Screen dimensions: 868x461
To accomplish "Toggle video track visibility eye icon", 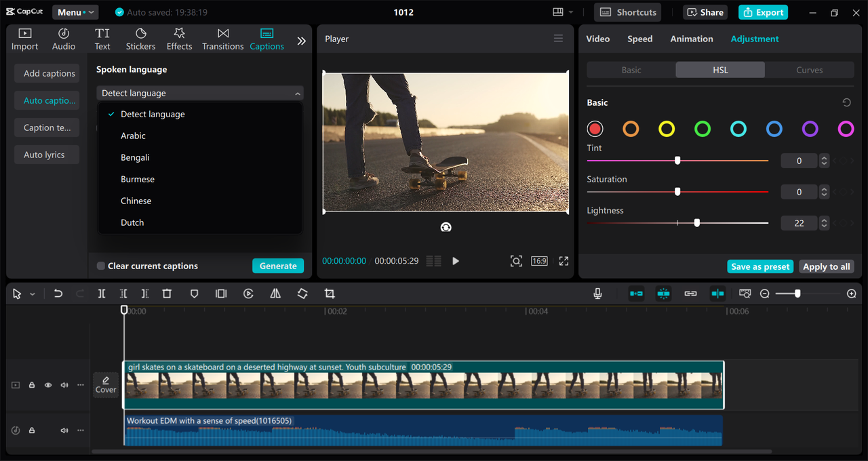I will pos(48,385).
